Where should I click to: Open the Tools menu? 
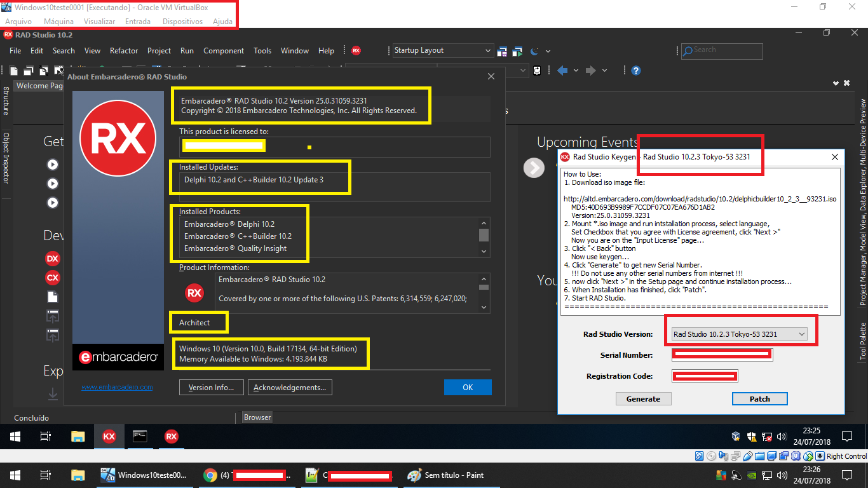click(262, 51)
